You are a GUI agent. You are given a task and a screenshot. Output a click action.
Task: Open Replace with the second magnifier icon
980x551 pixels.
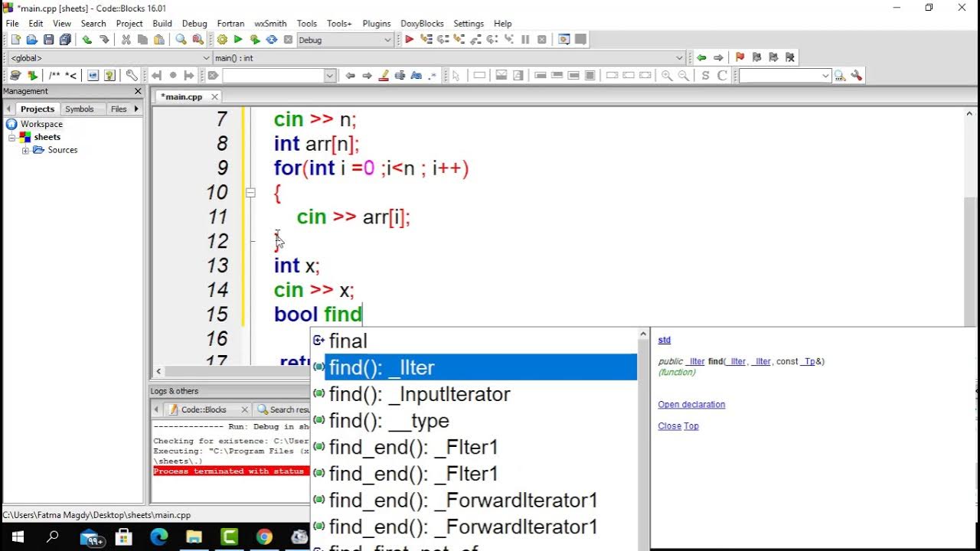(x=198, y=40)
